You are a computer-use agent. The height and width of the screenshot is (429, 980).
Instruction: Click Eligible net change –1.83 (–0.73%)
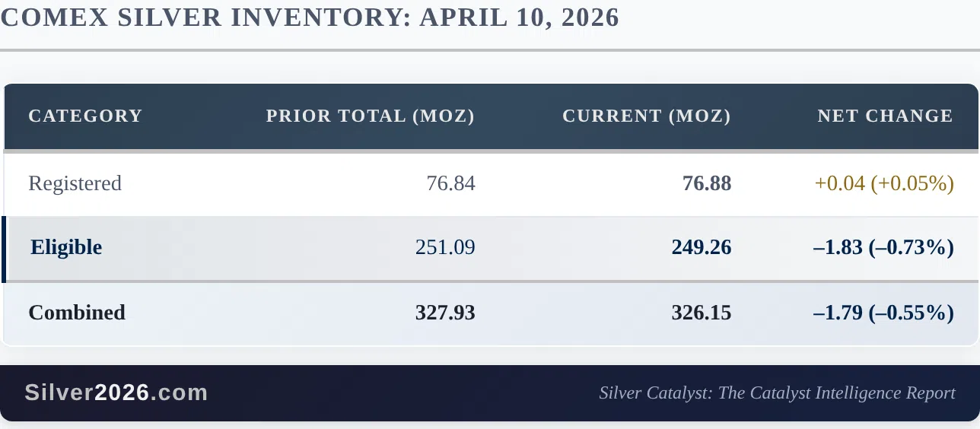point(883,247)
